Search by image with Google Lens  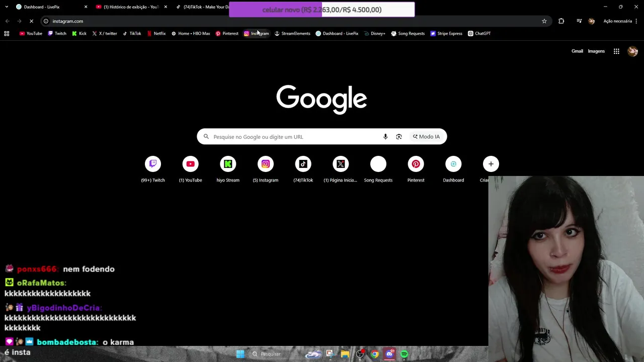[x=399, y=137]
